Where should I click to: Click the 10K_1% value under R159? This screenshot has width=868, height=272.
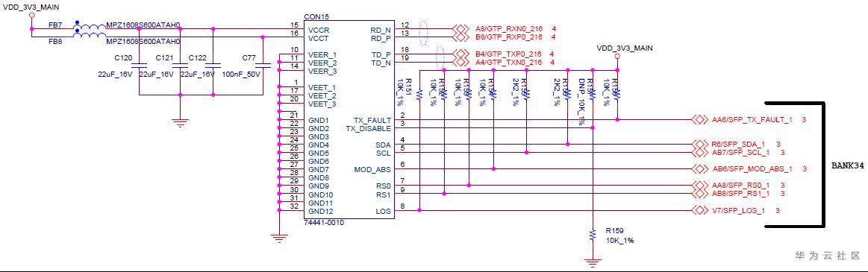pyautogui.click(x=619, y=241)
